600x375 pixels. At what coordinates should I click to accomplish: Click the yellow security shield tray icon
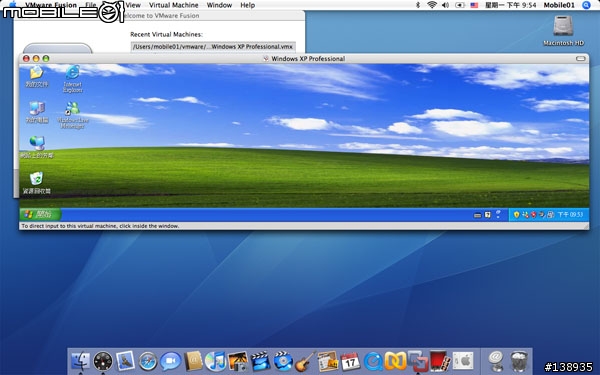516,215
